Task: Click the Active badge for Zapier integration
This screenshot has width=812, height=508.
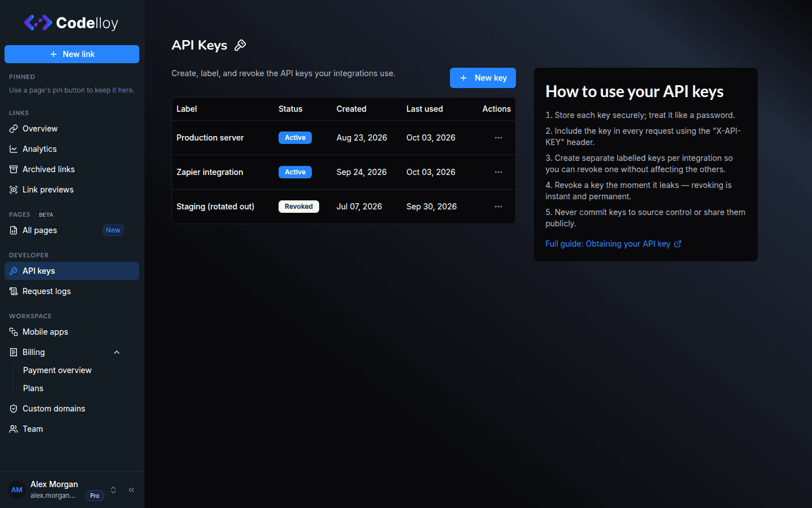Action: 295,172
